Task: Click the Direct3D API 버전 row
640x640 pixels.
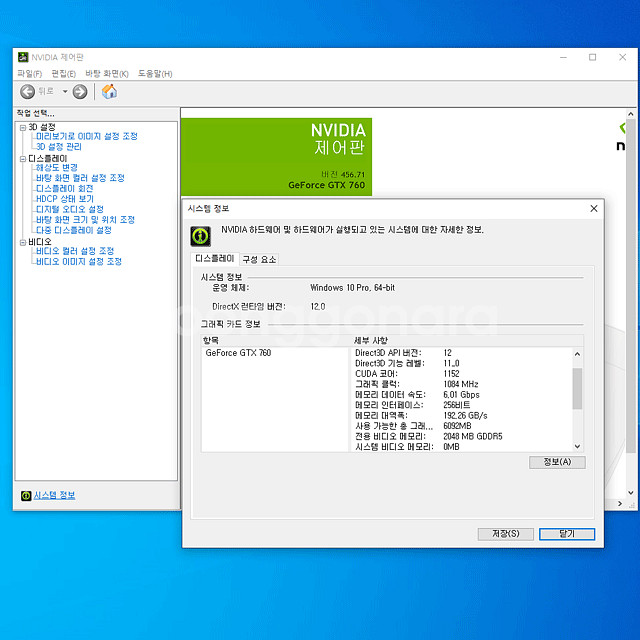Action: pyautogui.click(x=462, y=353)
